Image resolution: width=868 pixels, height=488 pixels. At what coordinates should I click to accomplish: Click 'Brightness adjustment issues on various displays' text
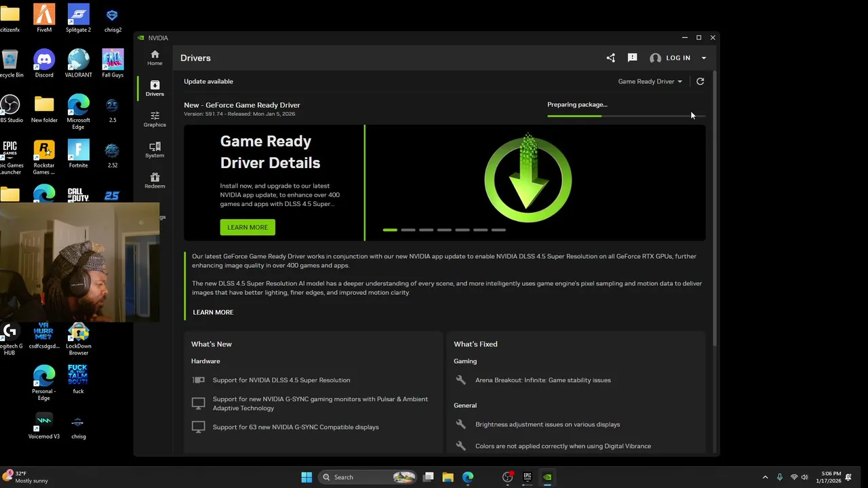point(548,424)
